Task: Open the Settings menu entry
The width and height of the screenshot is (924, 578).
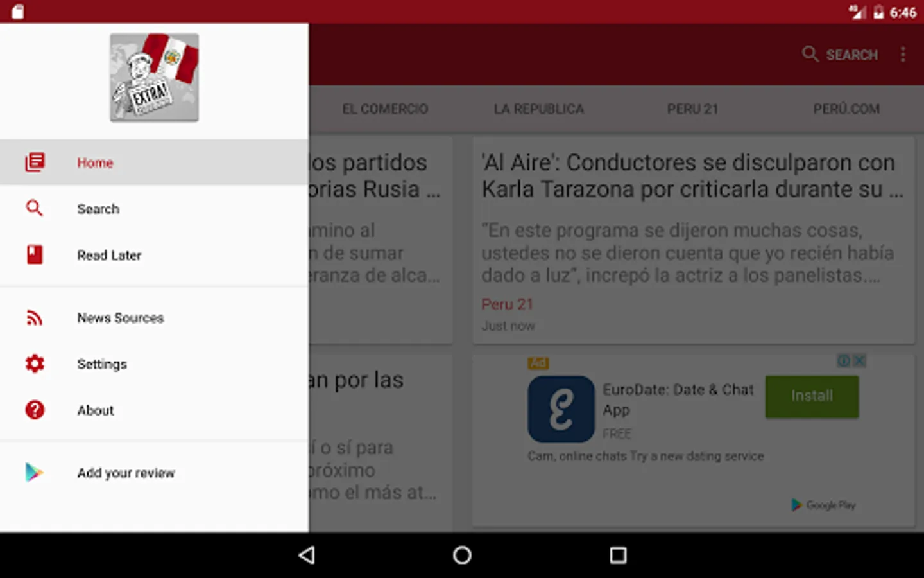Action: 154,364
